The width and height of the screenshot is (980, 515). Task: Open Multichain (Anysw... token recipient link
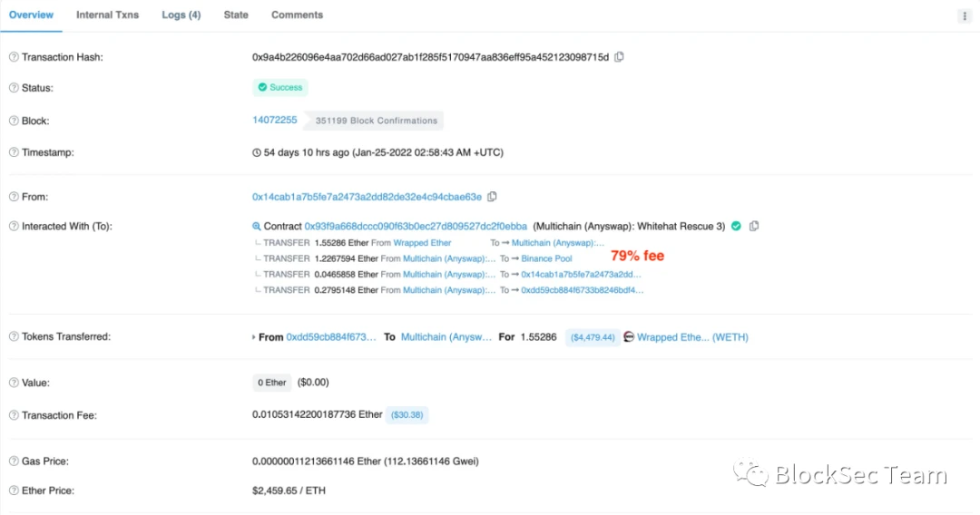[x=446, y=336]
